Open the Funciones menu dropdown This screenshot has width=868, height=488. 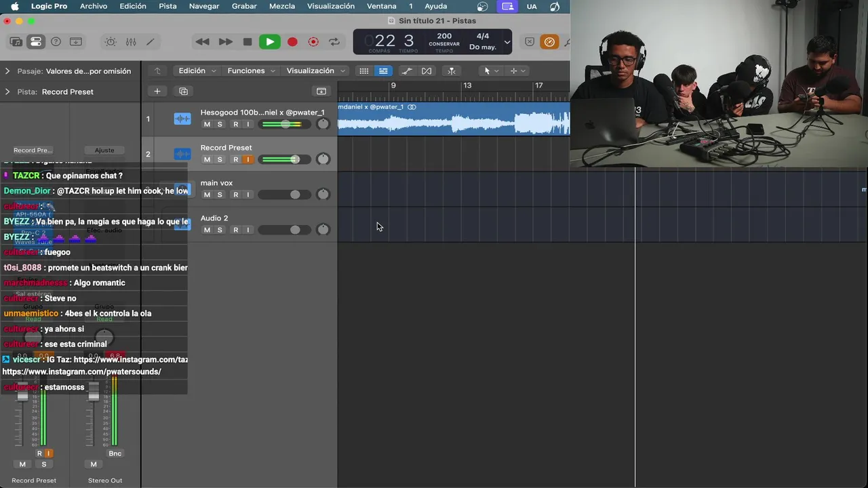[x=251, y=70]
